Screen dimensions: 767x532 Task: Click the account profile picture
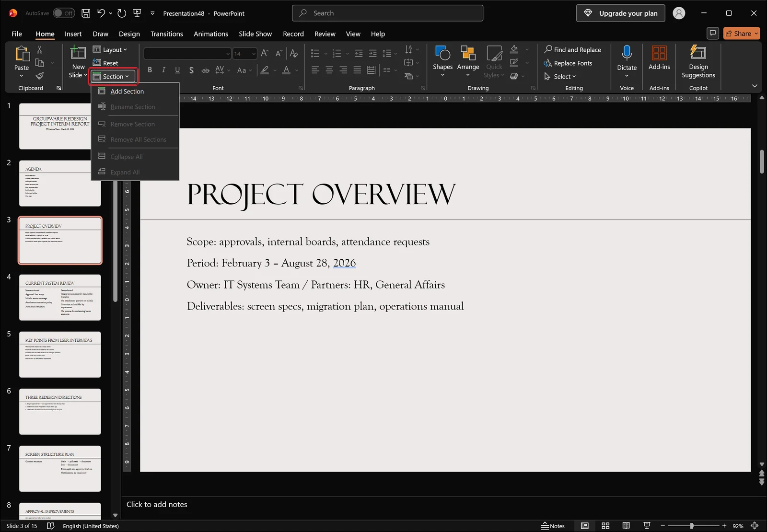(x=679, y=13)
